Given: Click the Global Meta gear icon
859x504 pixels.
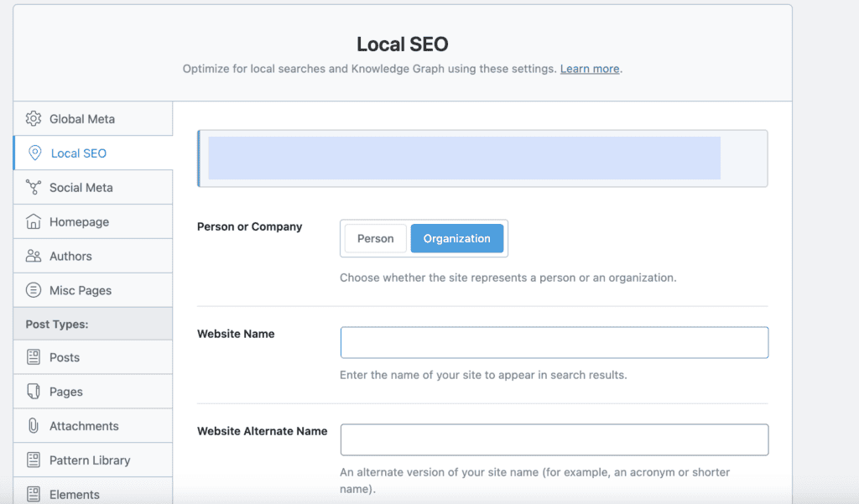Looking at the screenshot, I should pyautogui.click(x=34, y=118).
